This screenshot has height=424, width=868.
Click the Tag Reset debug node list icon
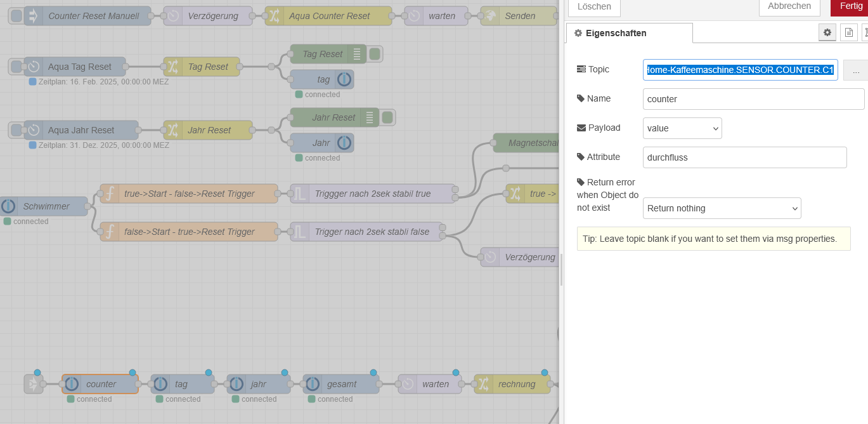357,54
